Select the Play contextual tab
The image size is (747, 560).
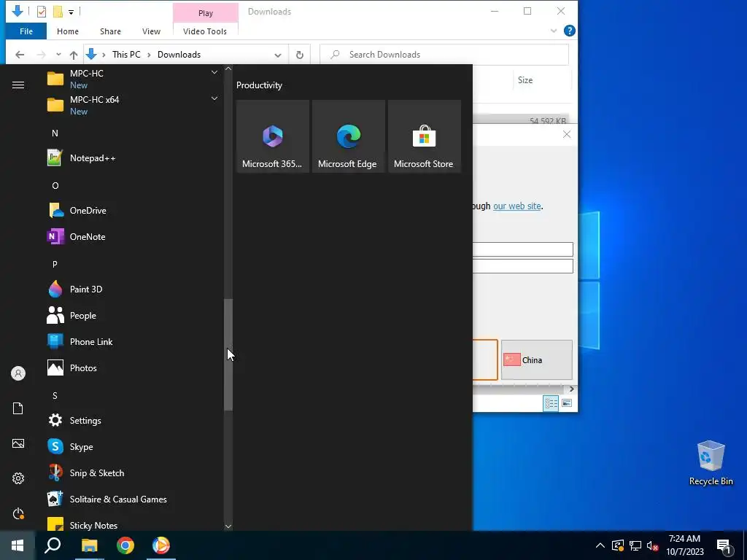pyautogui.click(x=205, y=13)
